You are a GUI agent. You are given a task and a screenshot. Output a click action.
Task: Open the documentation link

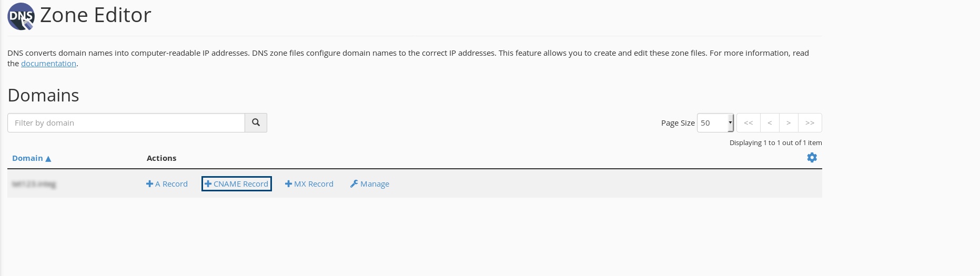point(48,64)
